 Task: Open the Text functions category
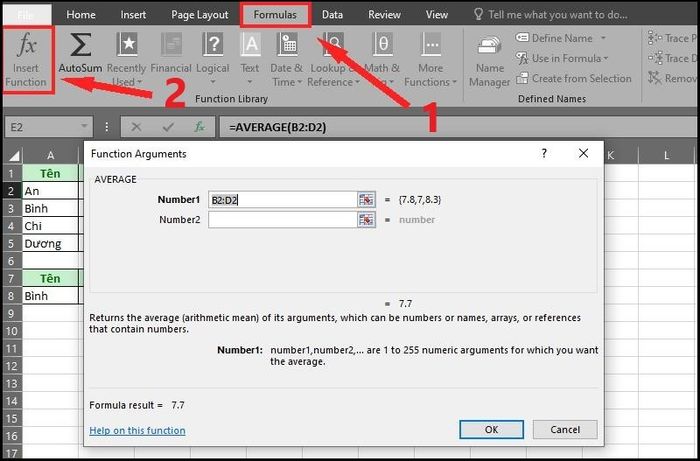point(250,60)
